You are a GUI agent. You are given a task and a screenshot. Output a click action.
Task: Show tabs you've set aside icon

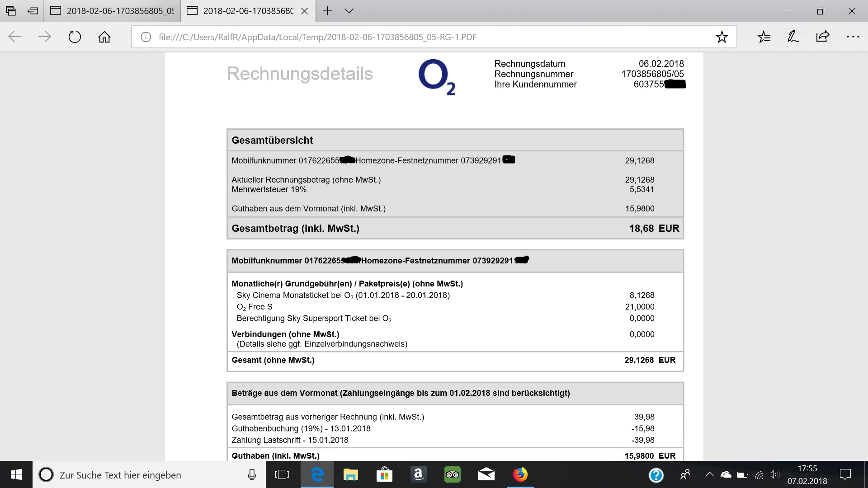pos(11,11)
